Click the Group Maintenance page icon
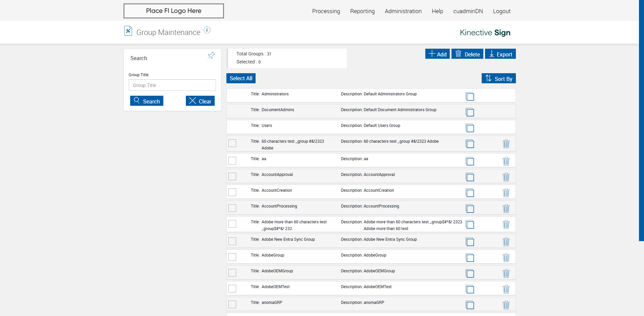 (128, 31)
